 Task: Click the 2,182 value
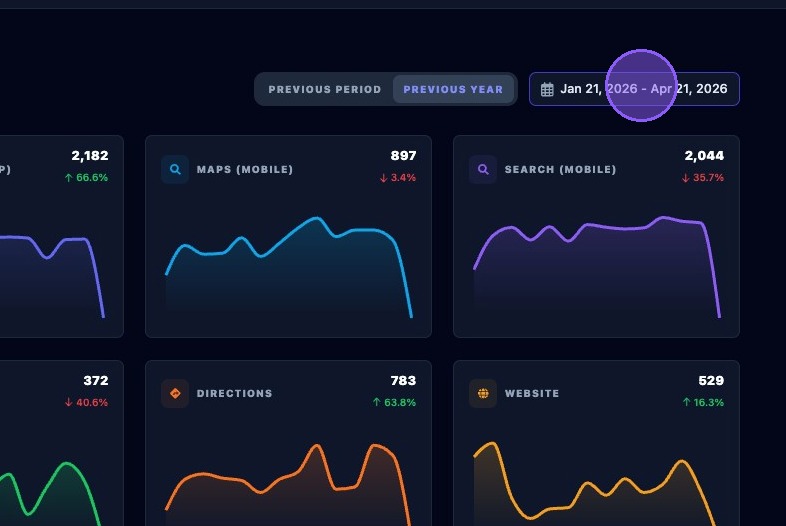tap(90, 155)
